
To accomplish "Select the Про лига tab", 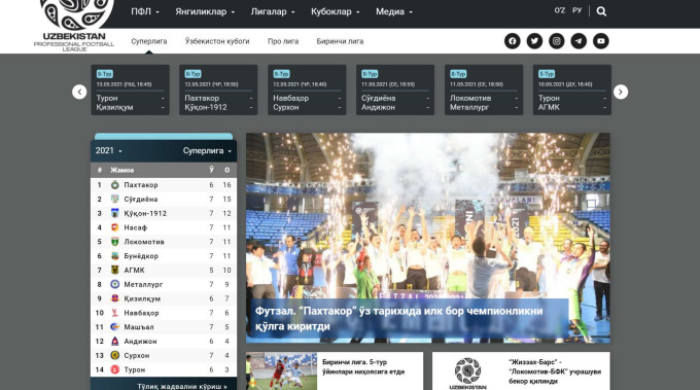I will tap(283, 41).
